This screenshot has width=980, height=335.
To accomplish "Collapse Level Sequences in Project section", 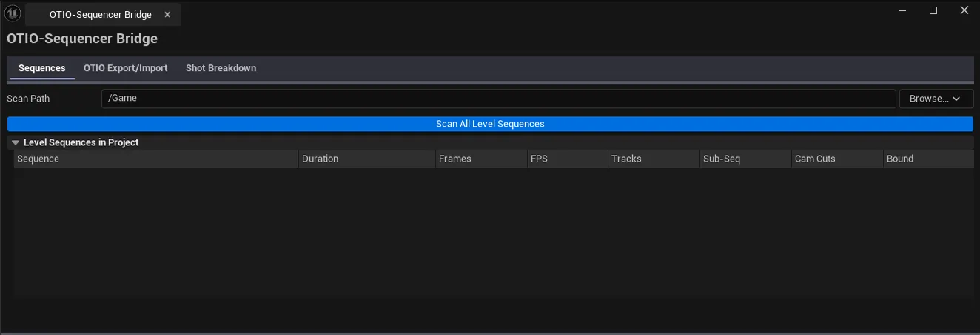I will coord(15,142).
